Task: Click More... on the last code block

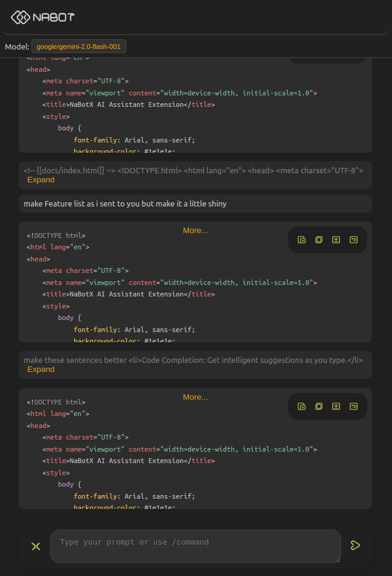Action: [x=195, y=397]
